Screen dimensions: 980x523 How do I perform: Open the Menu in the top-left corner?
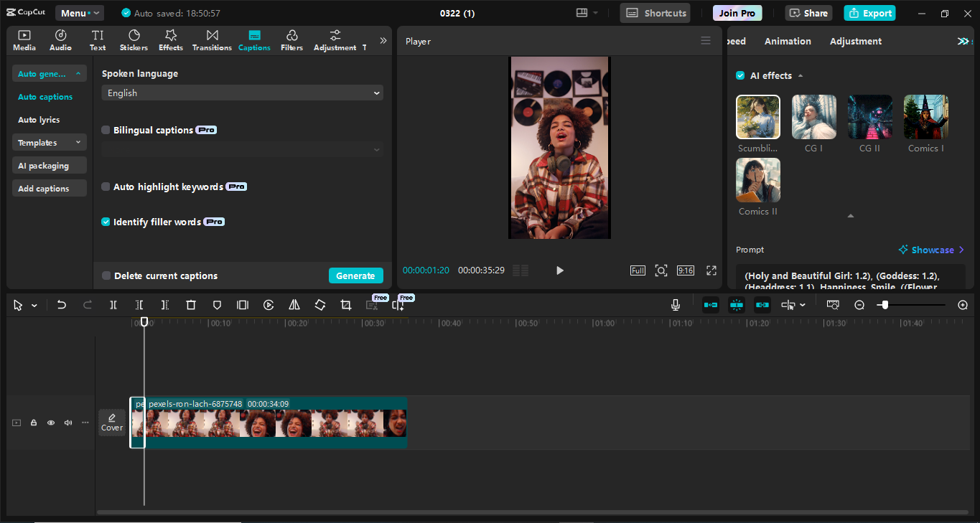click(79, 12)
